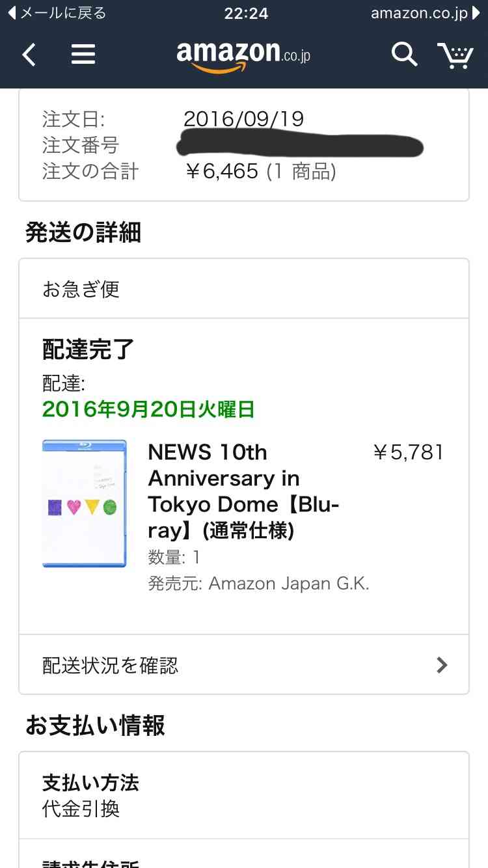Open the search magnifier icon
Screen dimensions: 488x868
tap(403, 55)
